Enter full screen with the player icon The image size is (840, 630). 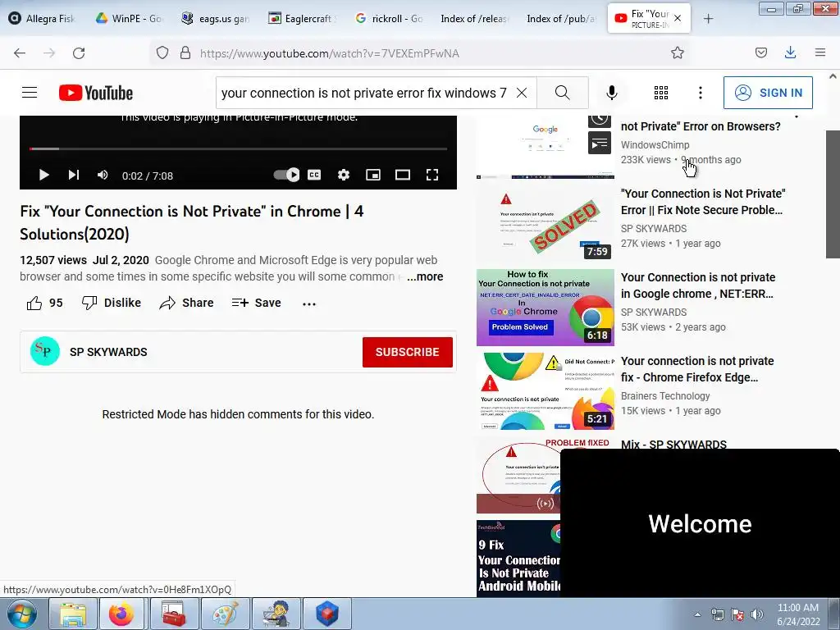point(432,175)
